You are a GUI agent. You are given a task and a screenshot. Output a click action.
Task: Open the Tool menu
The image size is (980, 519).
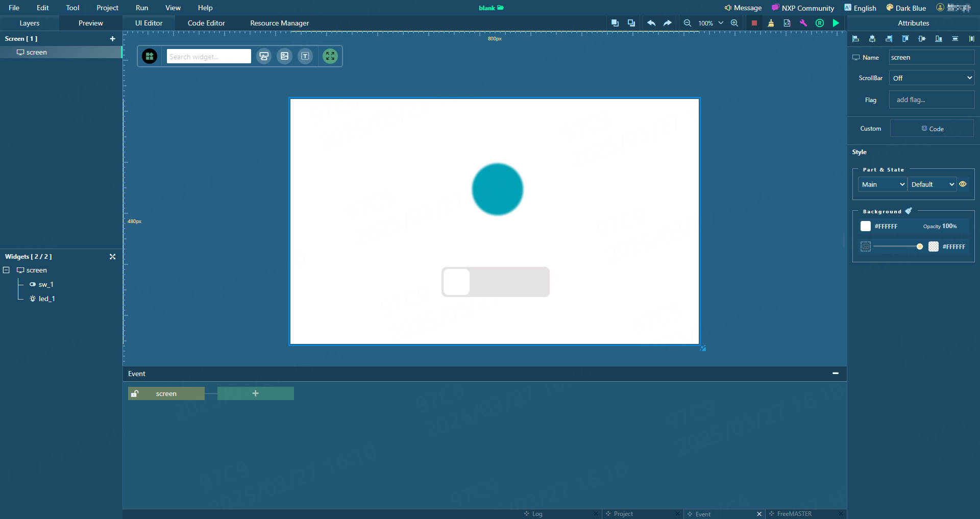point(72,8)
